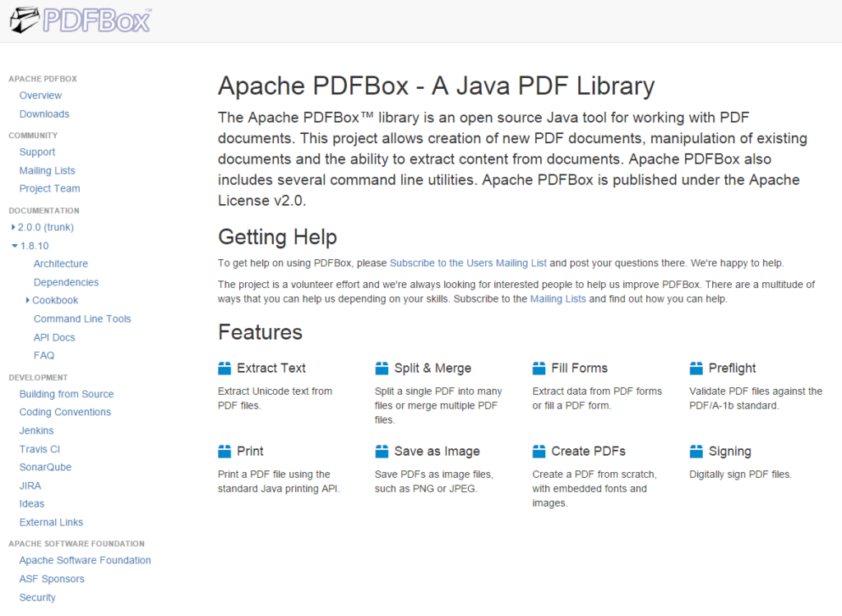Image resolution: width=842 pixels, height=616 pixels.
Task: Click the PDFBox logo in the header
Action: [x=81, y=21]
